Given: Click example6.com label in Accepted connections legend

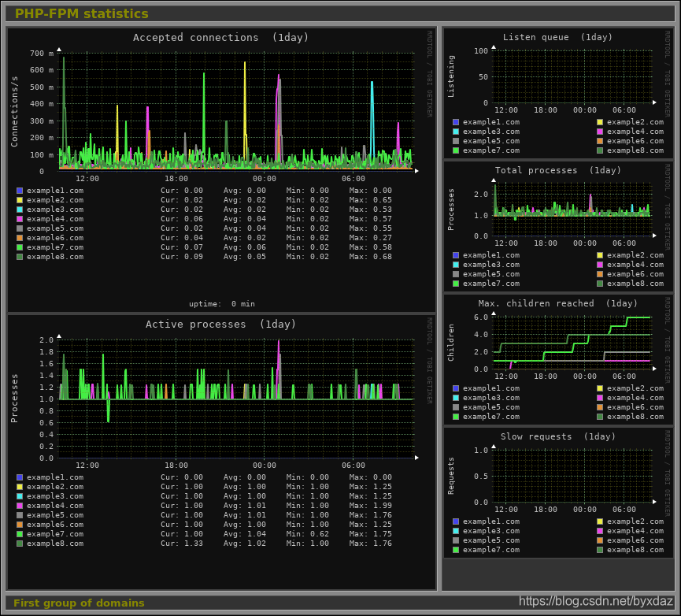Looking at the screenshot, I should coord(55,238).
